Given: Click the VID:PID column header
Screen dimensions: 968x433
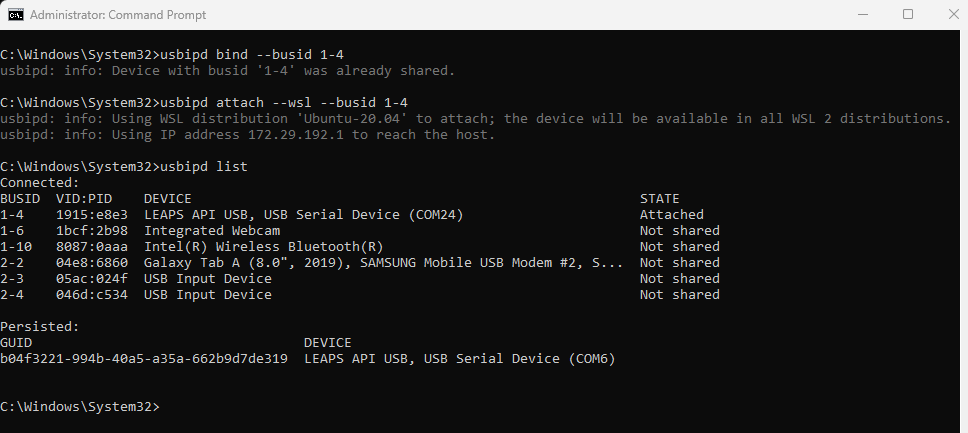Looking at the screenshot, I should click(84, 198).
